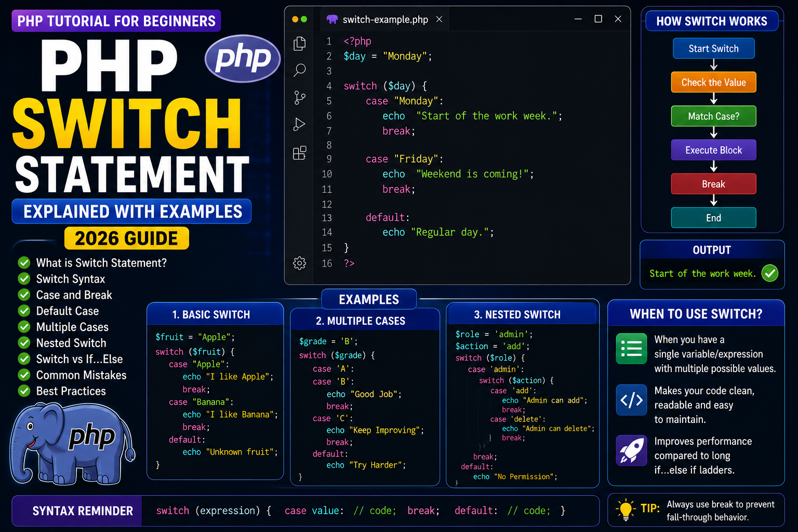The height and width of the screenshot is (532, 798).
Task: Click the 'Start of the work week.' output text
Action: [x=702, y=273]
